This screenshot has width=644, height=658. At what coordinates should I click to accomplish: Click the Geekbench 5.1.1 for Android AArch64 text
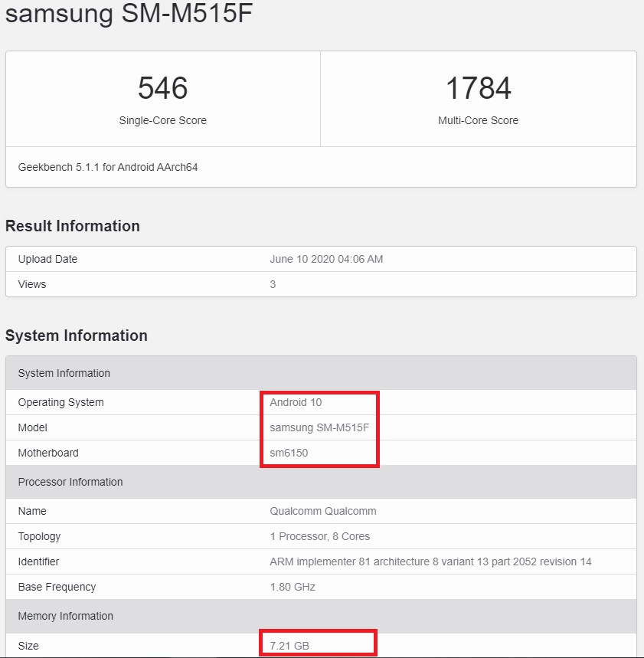point(108,166)
